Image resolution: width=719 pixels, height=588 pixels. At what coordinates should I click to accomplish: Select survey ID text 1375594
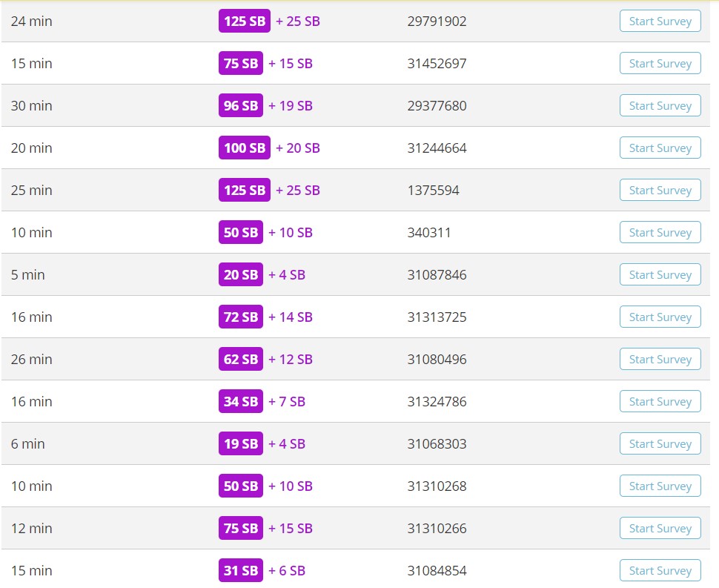434,190
